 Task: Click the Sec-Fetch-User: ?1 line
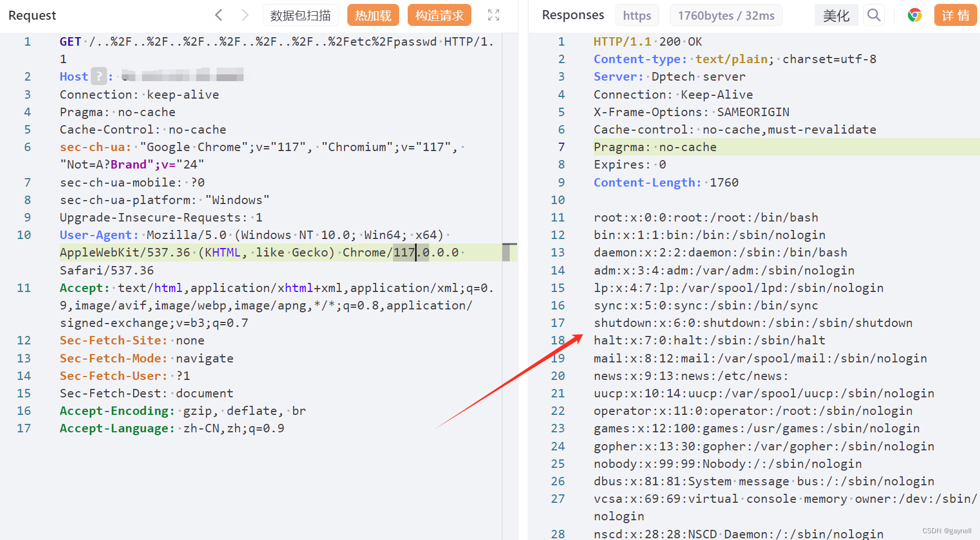tap(125, 375)
